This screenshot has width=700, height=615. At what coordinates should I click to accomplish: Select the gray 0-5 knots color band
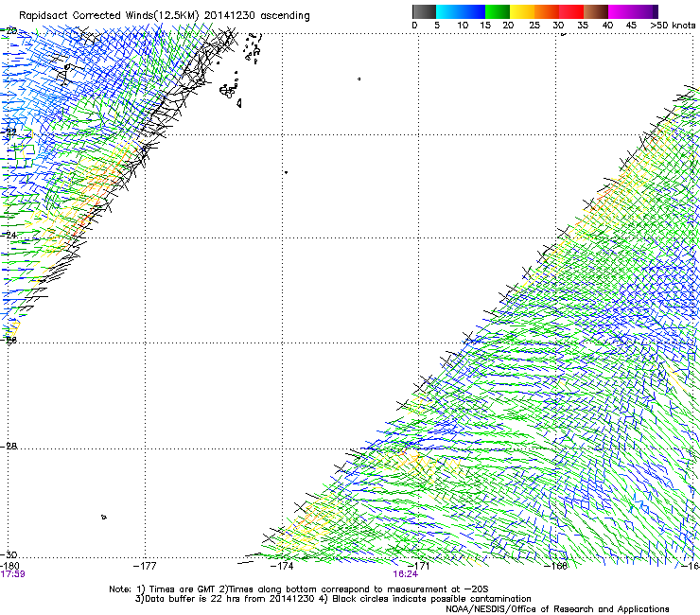(424, 11)
